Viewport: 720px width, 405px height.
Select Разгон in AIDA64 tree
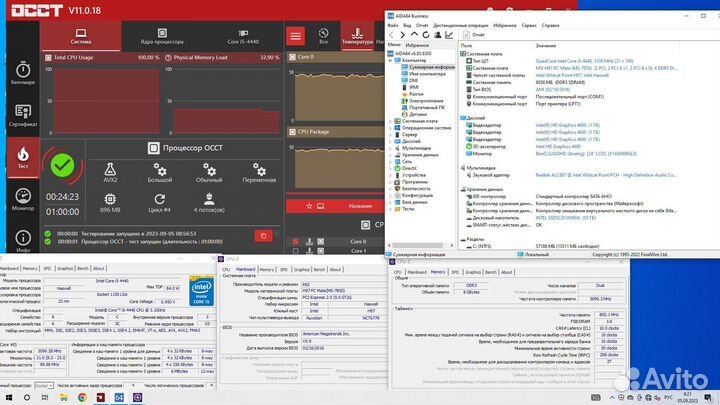[416, 94]
